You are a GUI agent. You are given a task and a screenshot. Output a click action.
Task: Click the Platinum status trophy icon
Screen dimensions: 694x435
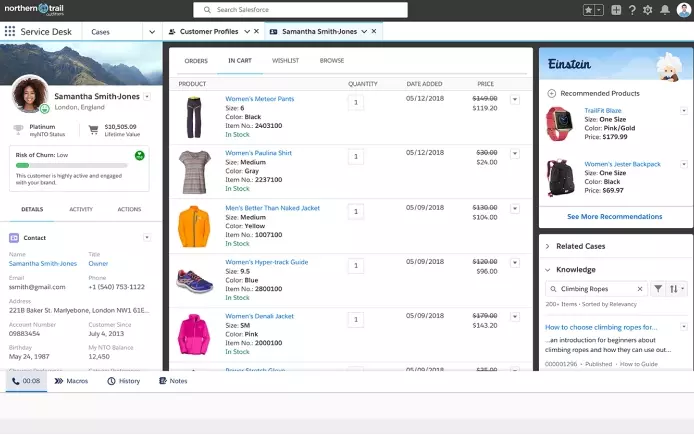tap(18, 130)
